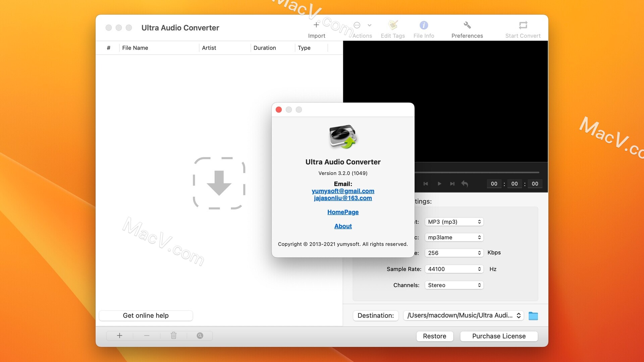Viewport: 644px width, 362px height.
Task: Click the Destination button
Action: pos(376,315)
